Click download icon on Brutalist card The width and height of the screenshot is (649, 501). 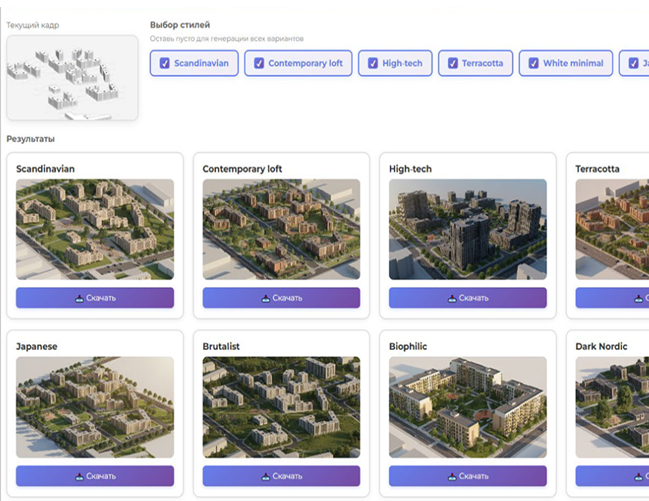coord(266,476)
